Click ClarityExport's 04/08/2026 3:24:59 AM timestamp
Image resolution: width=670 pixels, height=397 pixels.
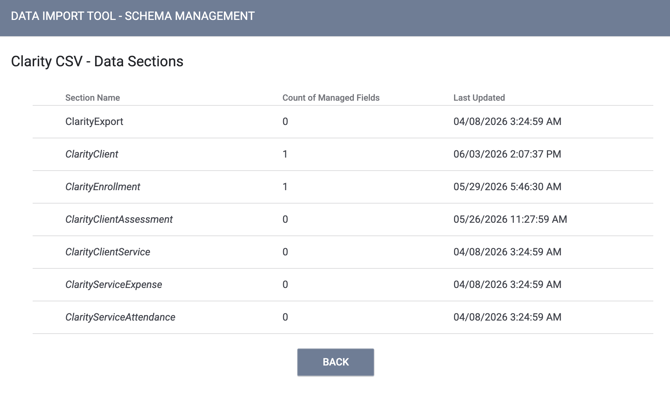tap(507, 121)
